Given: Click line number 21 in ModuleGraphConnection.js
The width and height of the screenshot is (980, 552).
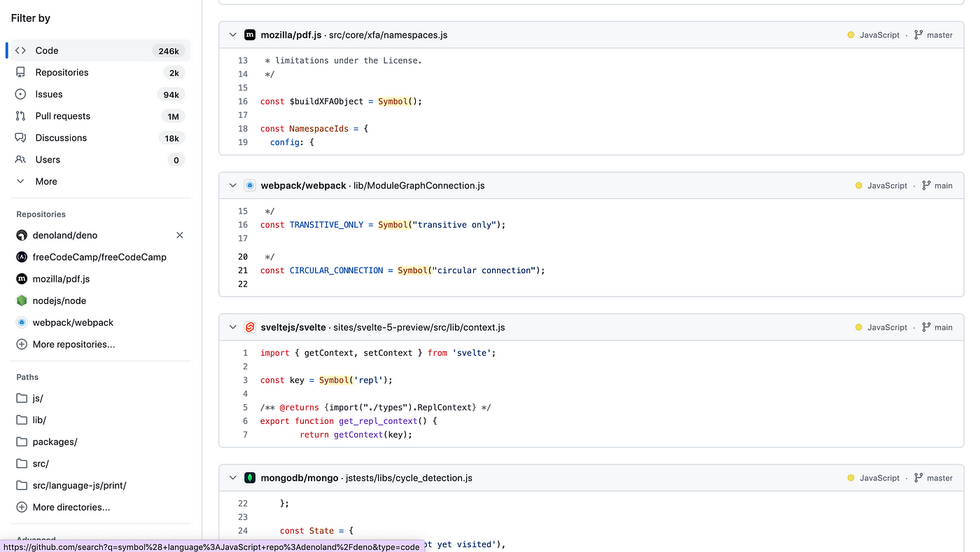Looking at the screenshot, I should tap(243, 270).
